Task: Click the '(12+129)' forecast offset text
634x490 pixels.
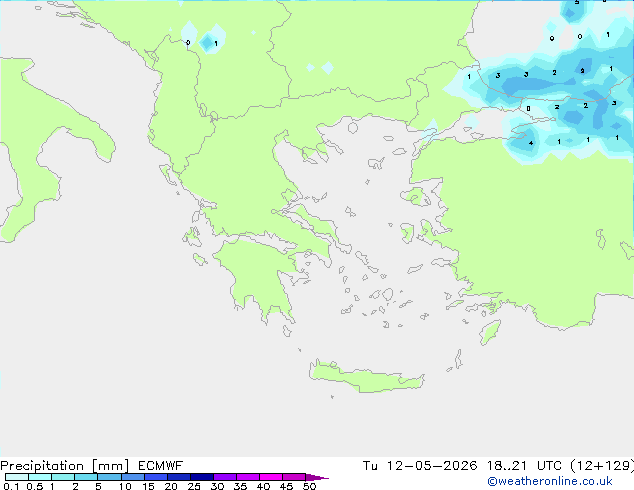Action: tap(602, 466)
